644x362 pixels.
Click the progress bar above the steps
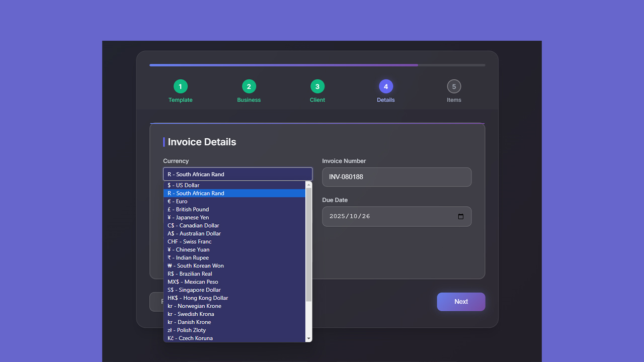pyautogui.click(x=317, y=65)
